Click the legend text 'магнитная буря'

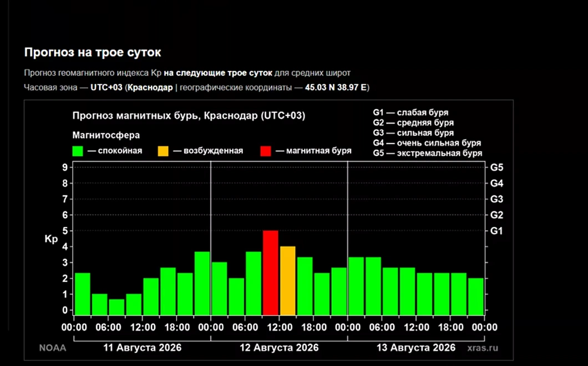319,151
